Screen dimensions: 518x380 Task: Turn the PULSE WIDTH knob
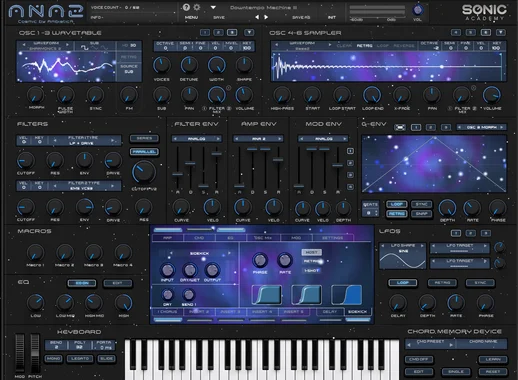coord(66,95)
